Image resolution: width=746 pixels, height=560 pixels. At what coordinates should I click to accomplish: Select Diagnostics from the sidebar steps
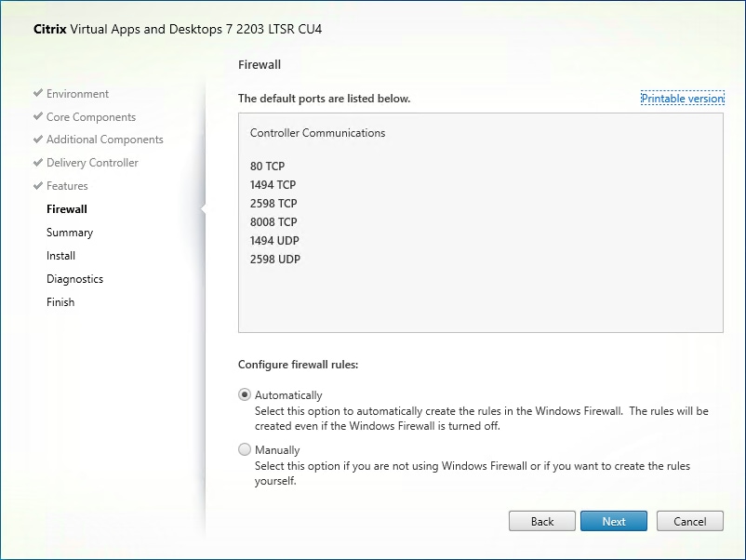(74, 278)
